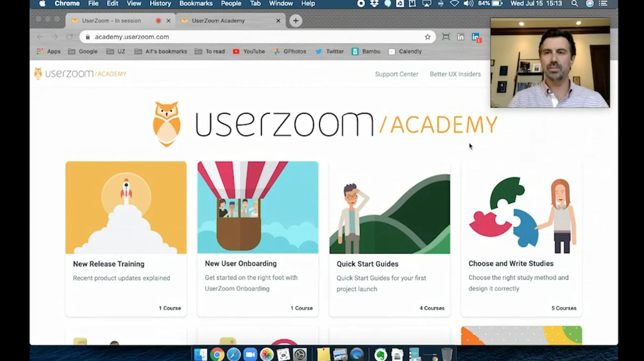Click the rocket launch course thumbnail
This screenshot has height=361, width=644.
coord(126,208)
